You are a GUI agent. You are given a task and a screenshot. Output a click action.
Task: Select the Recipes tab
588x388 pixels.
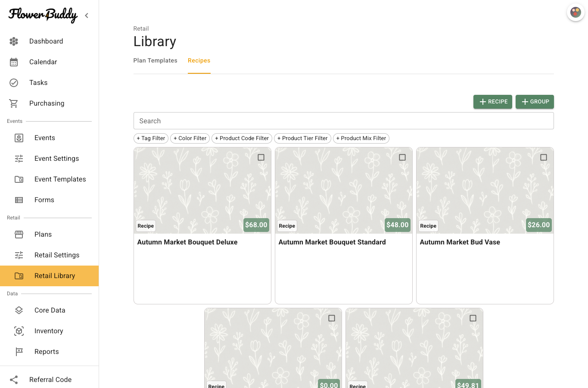point(199,61)
